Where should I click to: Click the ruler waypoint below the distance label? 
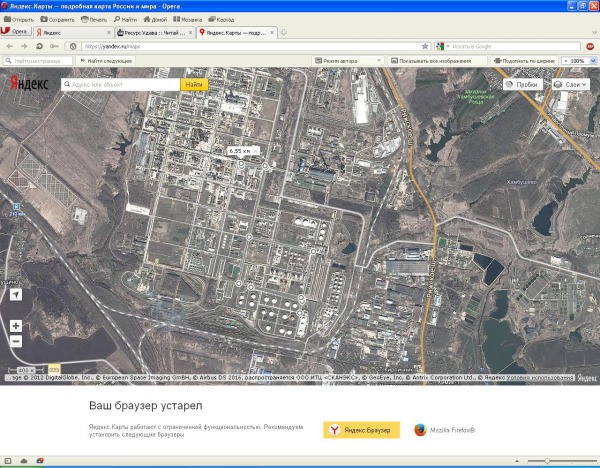click(x=241, y=164)
